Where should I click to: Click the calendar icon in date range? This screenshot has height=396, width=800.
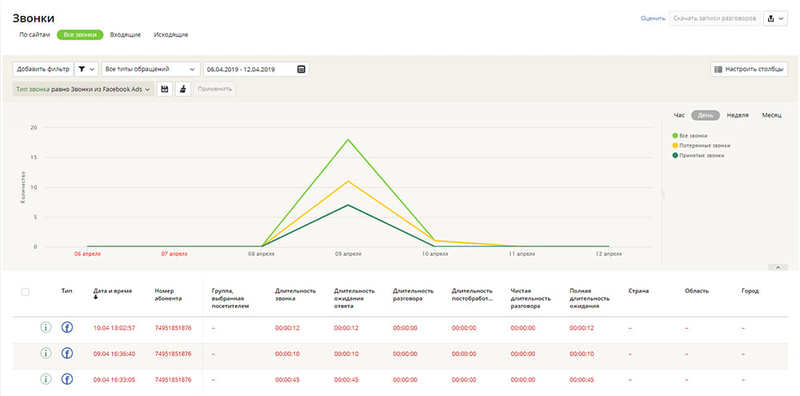[301, 69]
